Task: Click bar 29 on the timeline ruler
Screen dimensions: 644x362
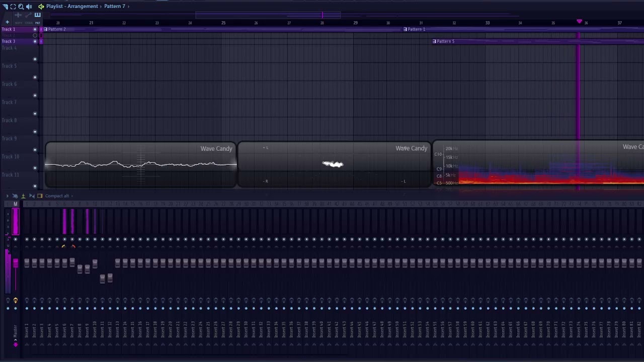Action: coord(355,23)
